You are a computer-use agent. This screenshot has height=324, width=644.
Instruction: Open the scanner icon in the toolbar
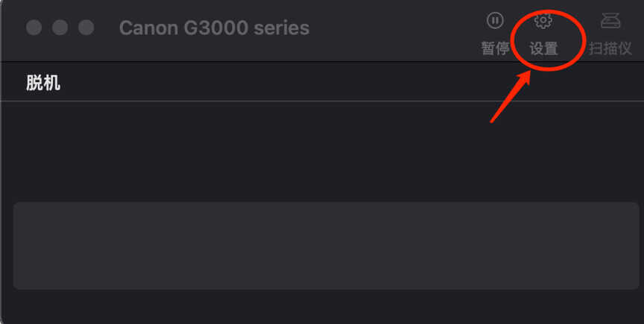click(610, 21)
